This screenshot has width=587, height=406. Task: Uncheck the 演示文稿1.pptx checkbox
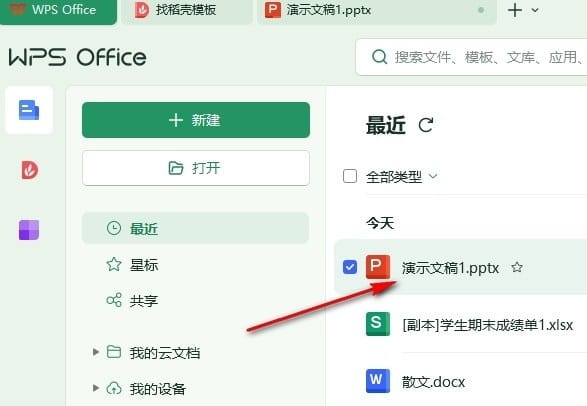click(350, 267)
